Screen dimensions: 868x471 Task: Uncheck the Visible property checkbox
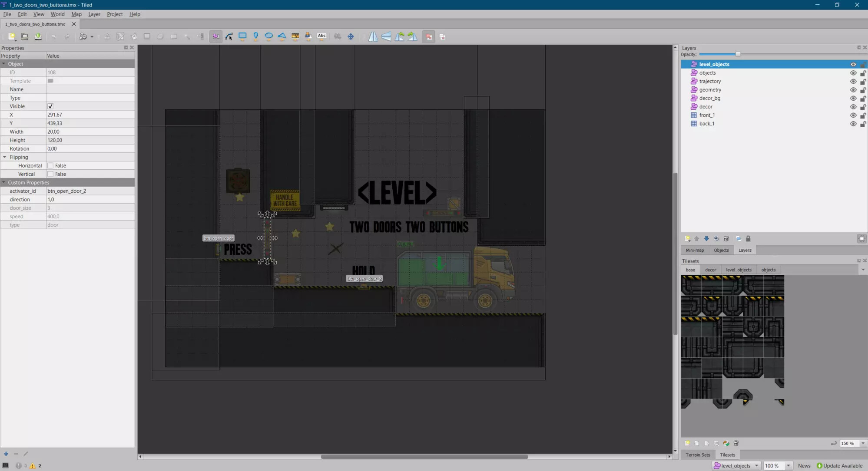(x=50, y=106)
